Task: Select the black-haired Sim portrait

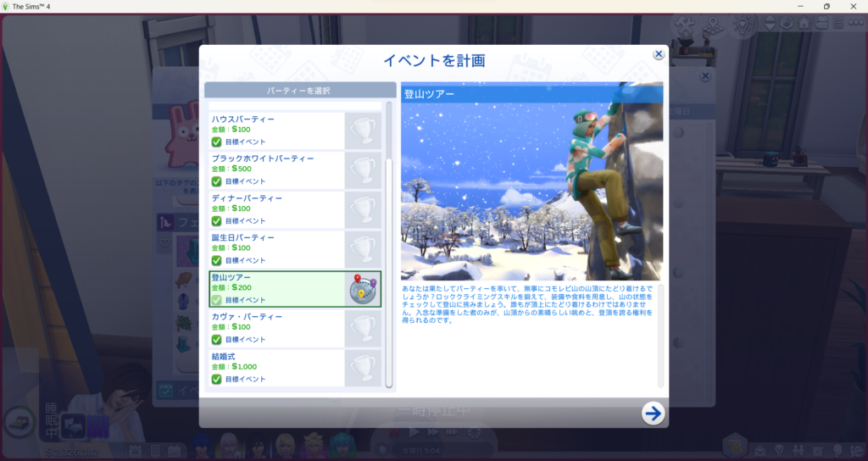Action: [x=258, y=446]
